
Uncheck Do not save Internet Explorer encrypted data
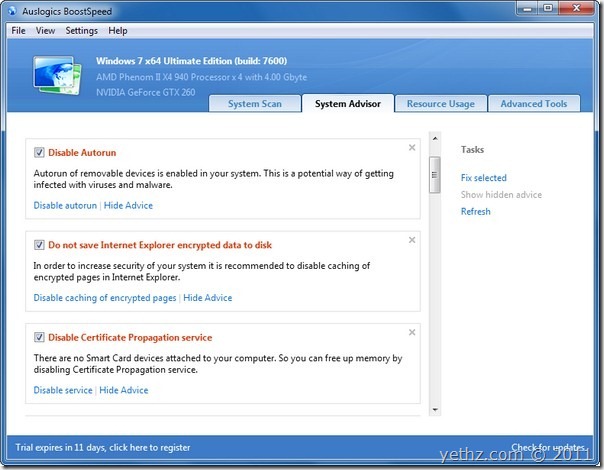coord(39,245)
